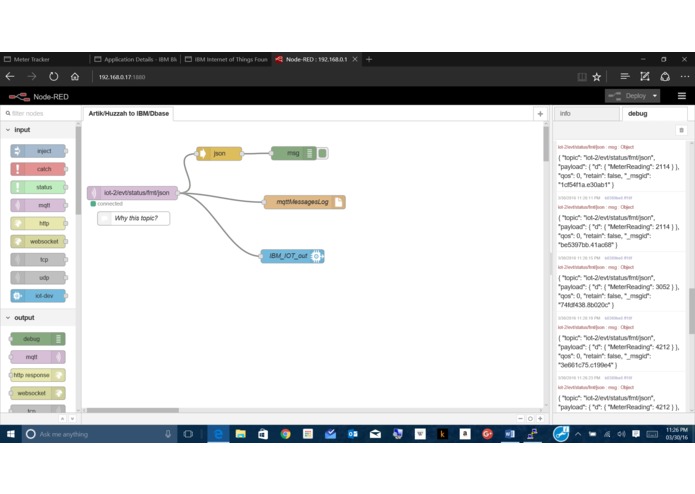Image resolution: width=695 pixels, height=494 pixels.
Task: Expand palette categories with down arrow
Action: coord(72,419)
